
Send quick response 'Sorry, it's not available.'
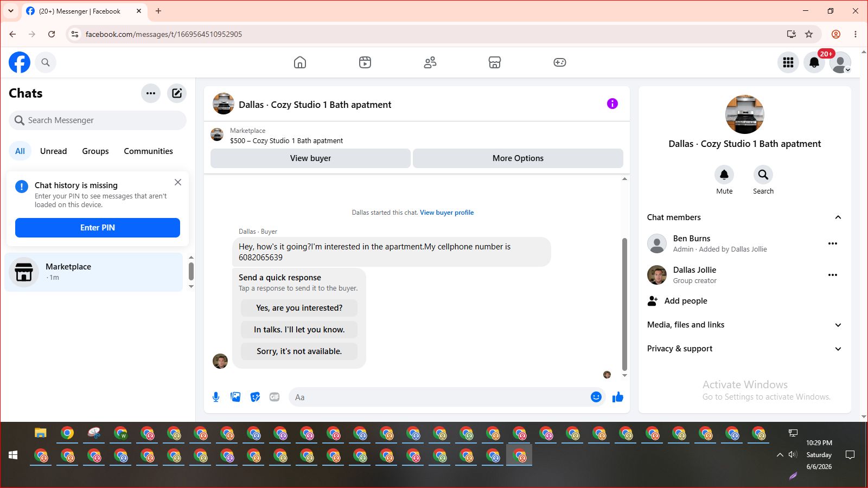299,351
